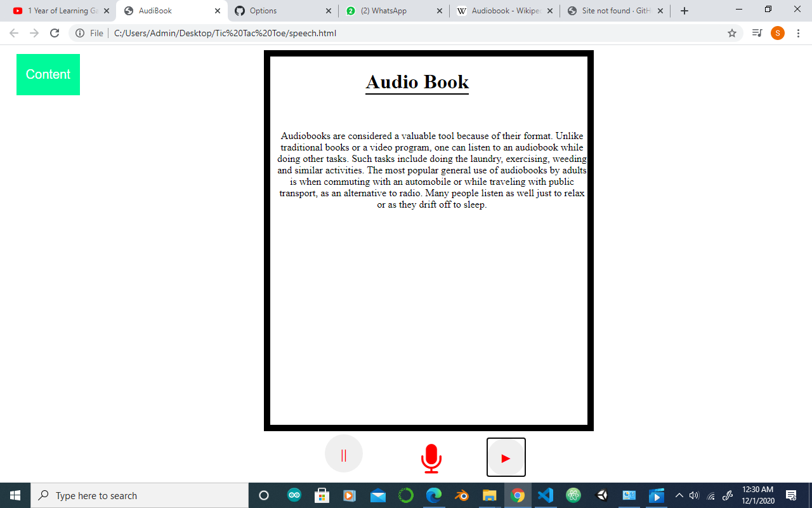Show hidden system tray icons
The width and height of the screenshot is (812, 508).
[x=679, y=495]
